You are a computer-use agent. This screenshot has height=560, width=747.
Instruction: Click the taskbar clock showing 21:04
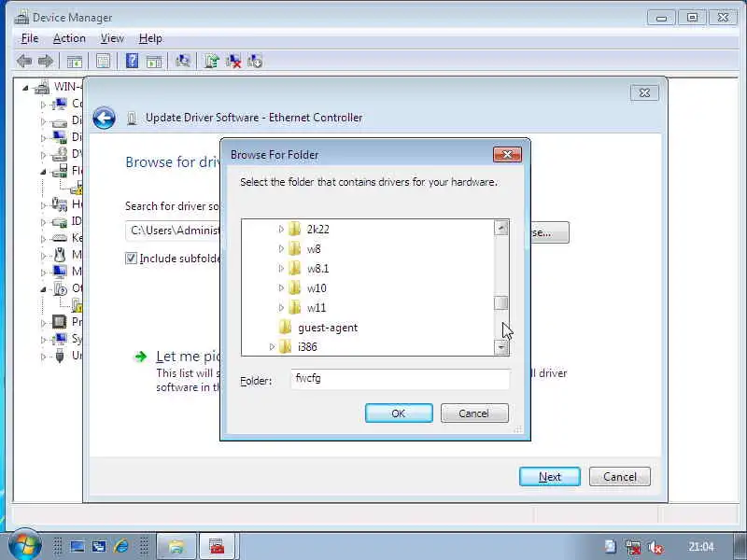701,547
